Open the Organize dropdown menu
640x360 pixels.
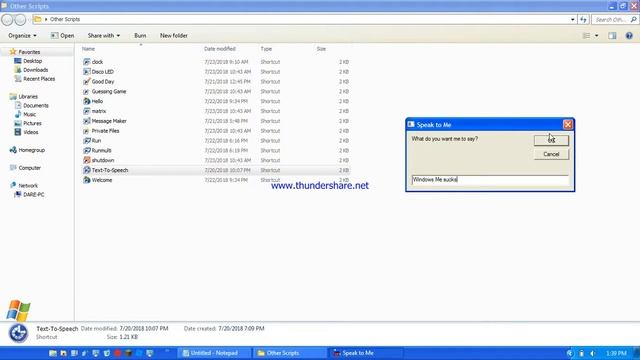[22, 36]
